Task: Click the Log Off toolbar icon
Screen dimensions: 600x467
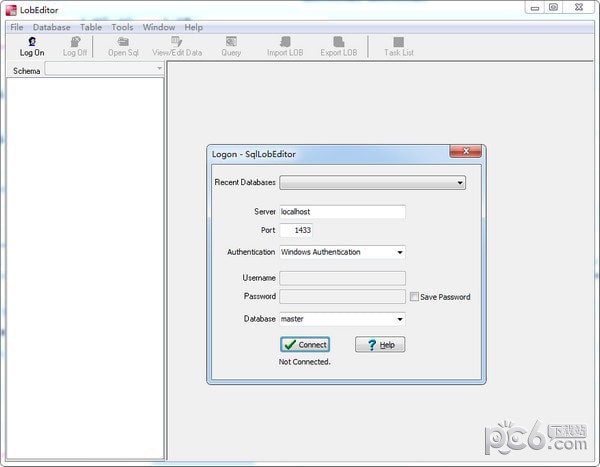Action: click(75, 46)
